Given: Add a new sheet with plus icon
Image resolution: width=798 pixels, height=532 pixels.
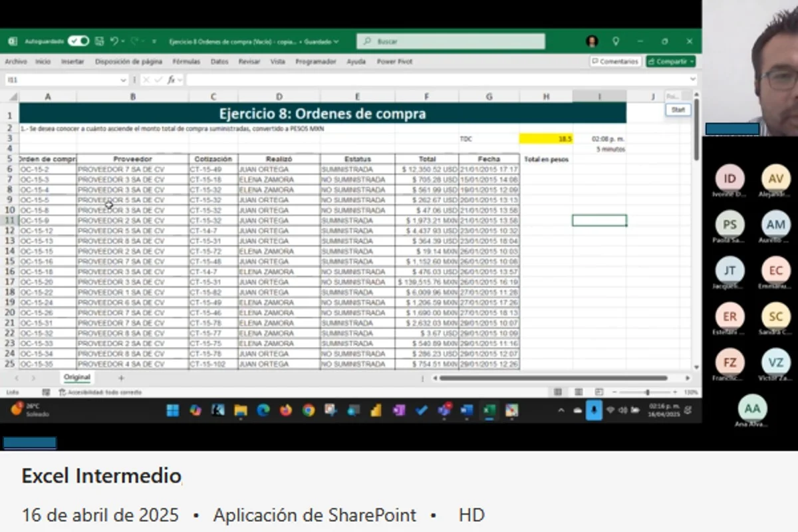Looking at the screenshot, I should pos(121,378).
